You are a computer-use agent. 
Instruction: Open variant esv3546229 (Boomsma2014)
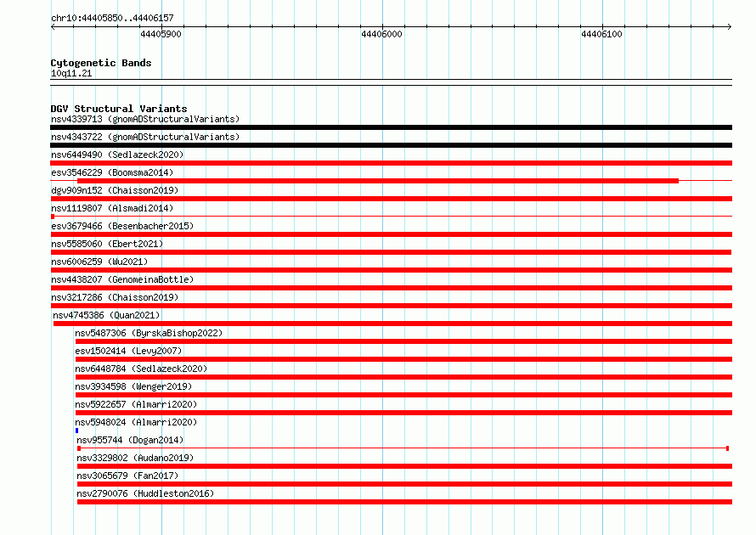[x=112, y=172]
